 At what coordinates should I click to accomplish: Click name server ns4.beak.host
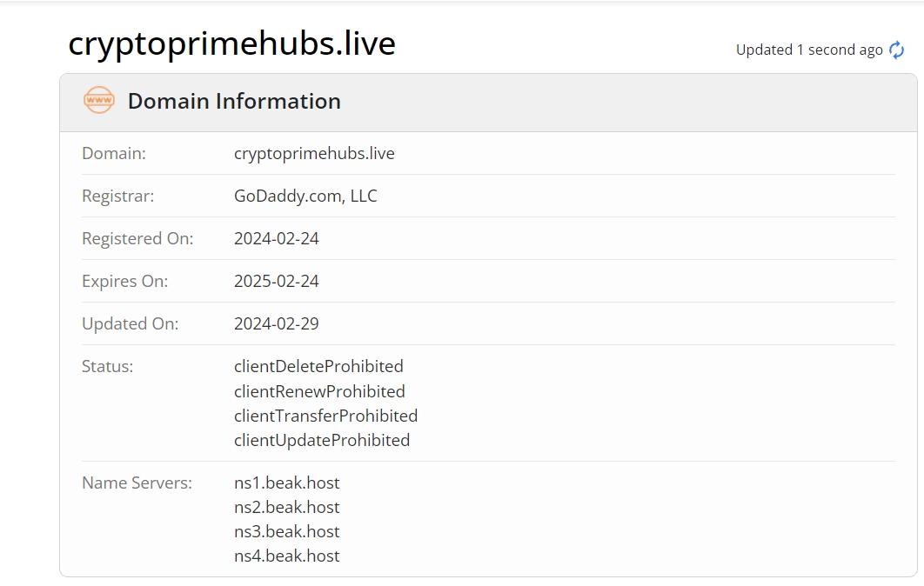point(287,556)
